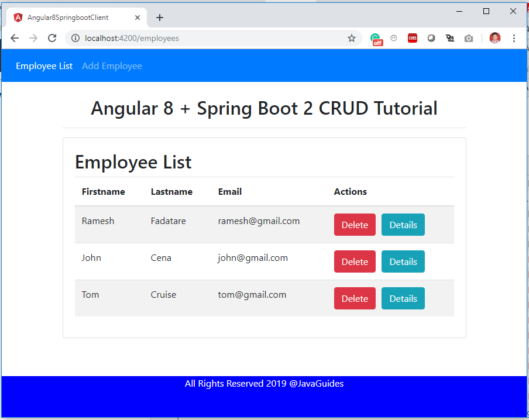Bookmark this page with the star icon
This screenshot has height=420, width=529.
[x=352, y=38]
